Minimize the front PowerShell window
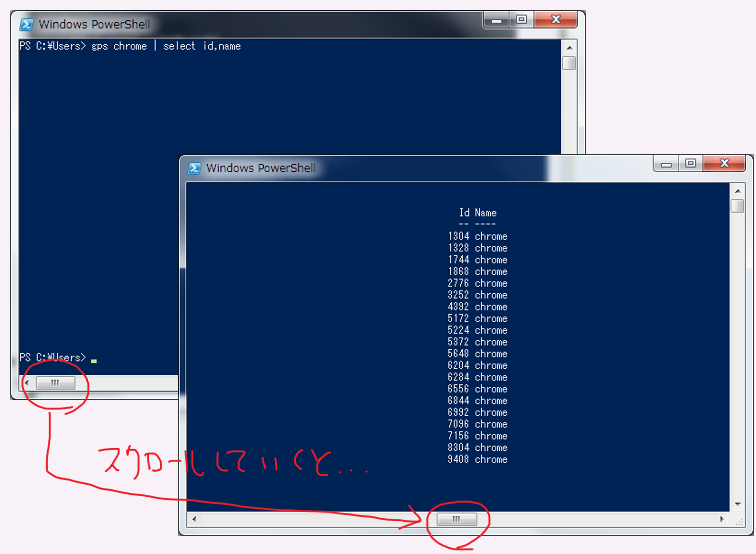Screen dimensions: 756x554 point(666,164)
